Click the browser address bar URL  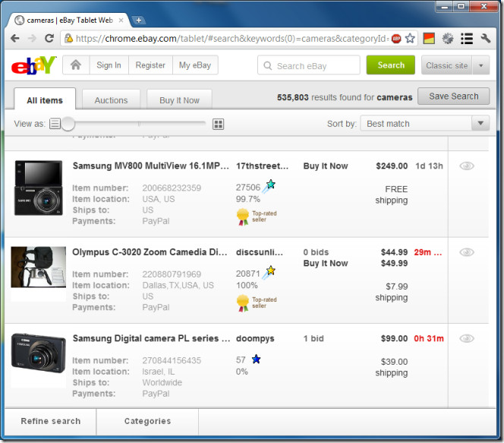232,39
